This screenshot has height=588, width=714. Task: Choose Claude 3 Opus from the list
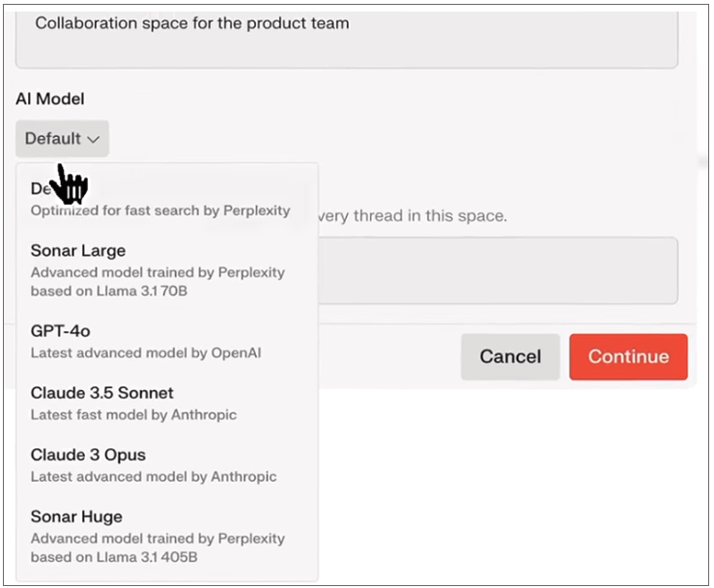point(88,455)
